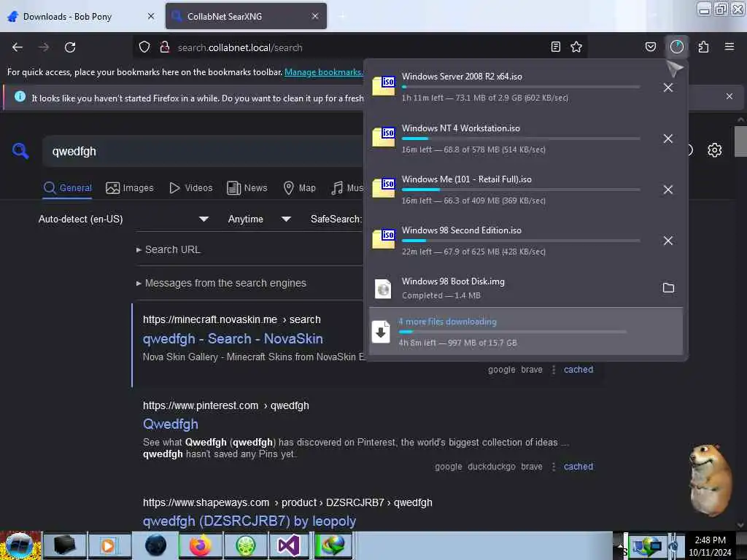Open the qwedfgh - Search - NovaSkin result
Viewport: 747px width, 560px height.
coord(233,338)
